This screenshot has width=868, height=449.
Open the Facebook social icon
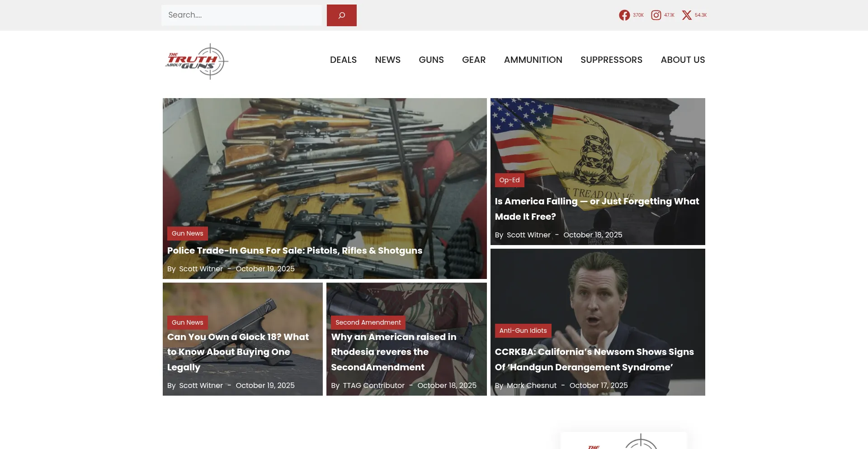pos(624,15)
